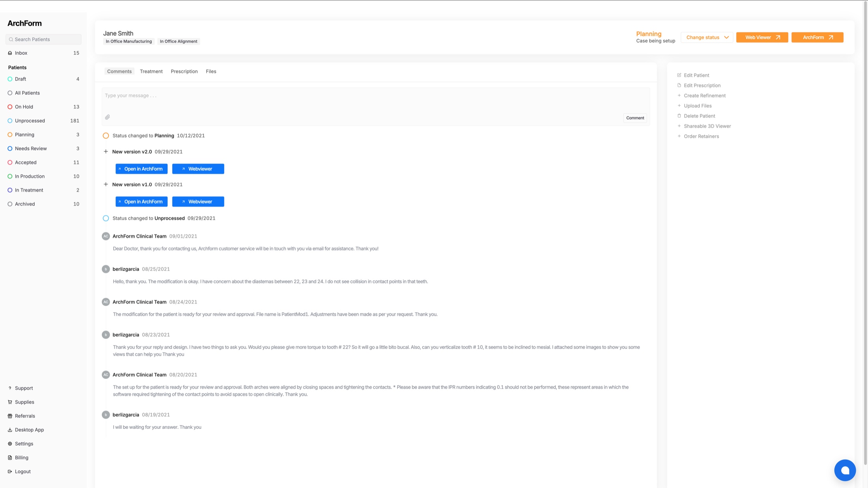868x488 pixels.
Task: Expand New version v1.0 details
Action: [x=106, y=184]
